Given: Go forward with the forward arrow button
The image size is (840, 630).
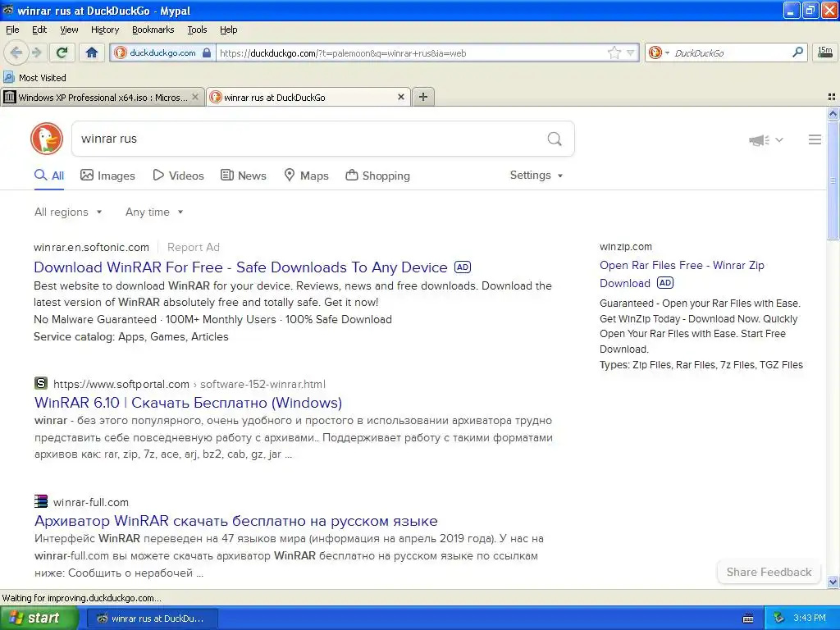Looking at the screenshot, I should pos(36,52).
